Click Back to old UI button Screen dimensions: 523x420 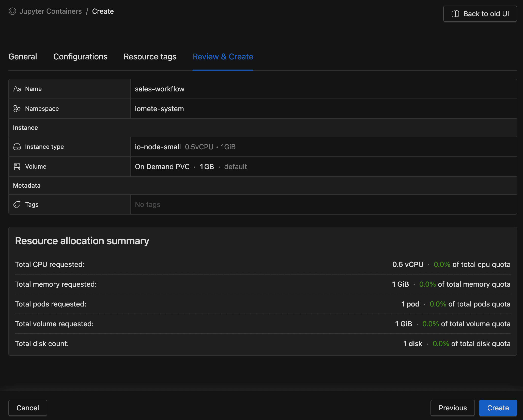click(x=480, y=14)
